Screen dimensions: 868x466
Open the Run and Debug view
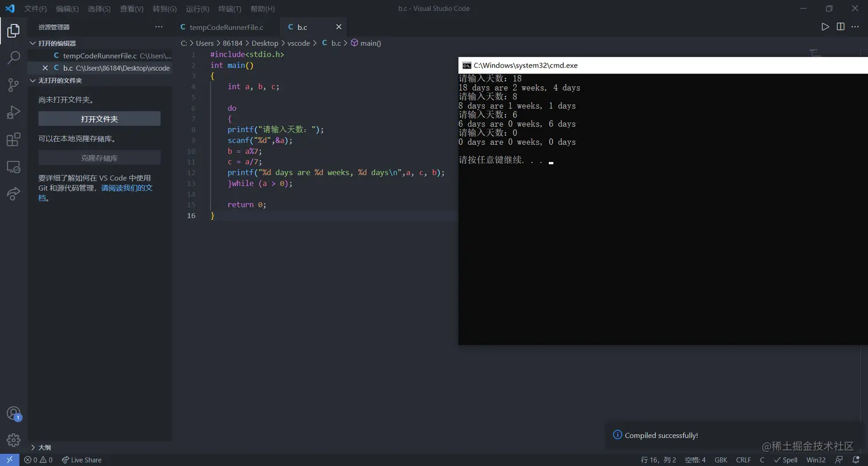pos(13,112)
